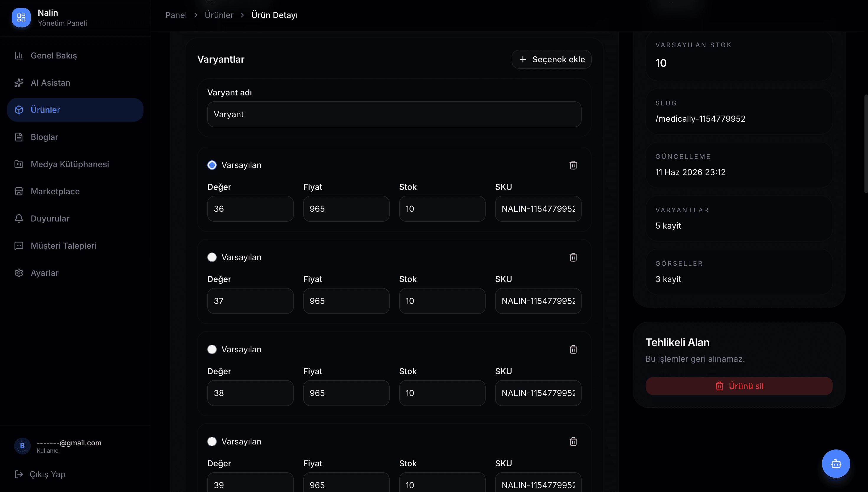Image resolution: width=868 pixels, height=492 pixels.
Task: Click the red Ürünü sil button
Action: [739, 386]
